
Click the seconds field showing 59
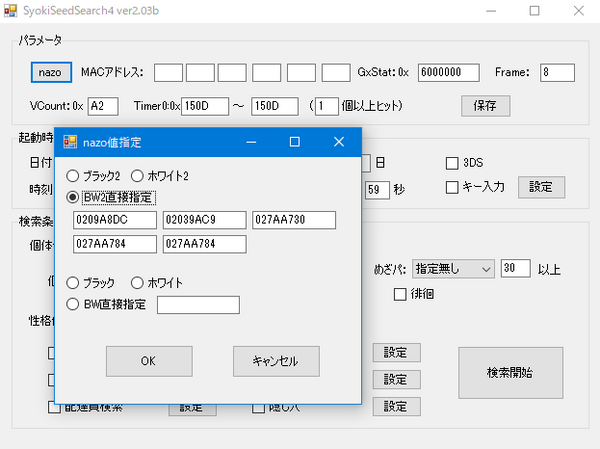[x=377, y=190]
